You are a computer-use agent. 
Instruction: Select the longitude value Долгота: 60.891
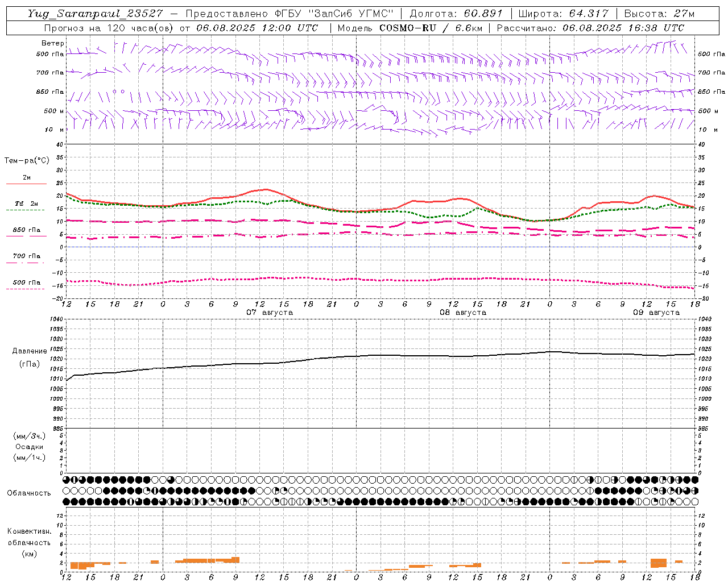click(x=456, y=14)
